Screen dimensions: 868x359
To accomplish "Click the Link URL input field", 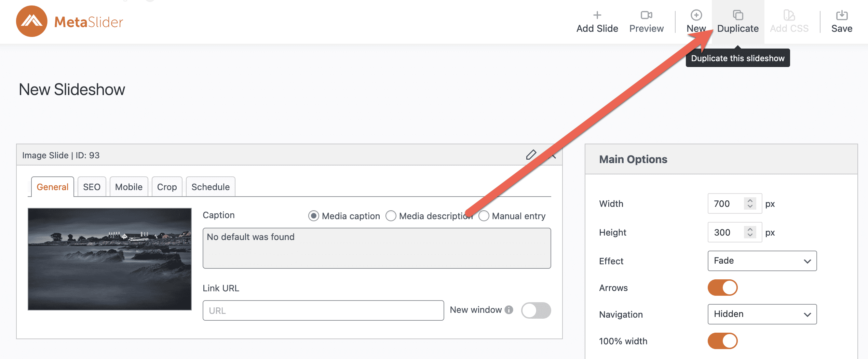I will point(323,310).
